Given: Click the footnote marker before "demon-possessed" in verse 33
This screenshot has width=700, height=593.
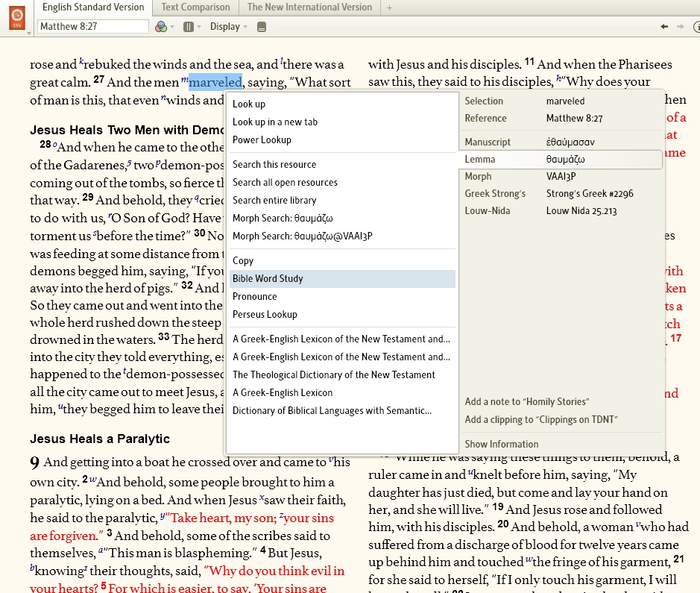Looking at the screenshot, I should (x=124, y=371).
